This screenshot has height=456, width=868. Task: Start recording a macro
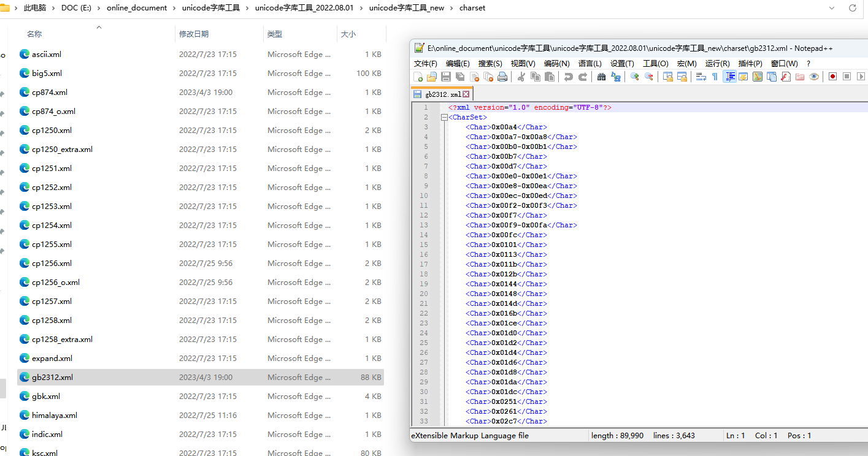pos(832,77)
